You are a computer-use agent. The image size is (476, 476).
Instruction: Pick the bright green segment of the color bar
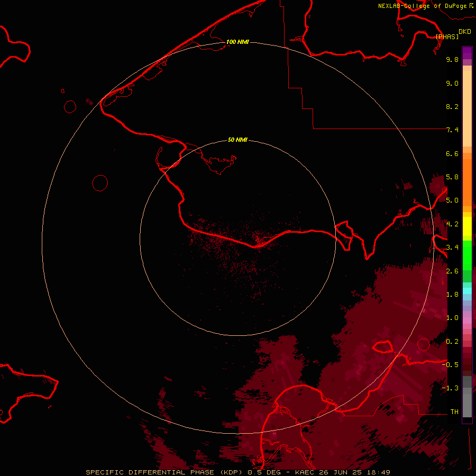[467, 255]
